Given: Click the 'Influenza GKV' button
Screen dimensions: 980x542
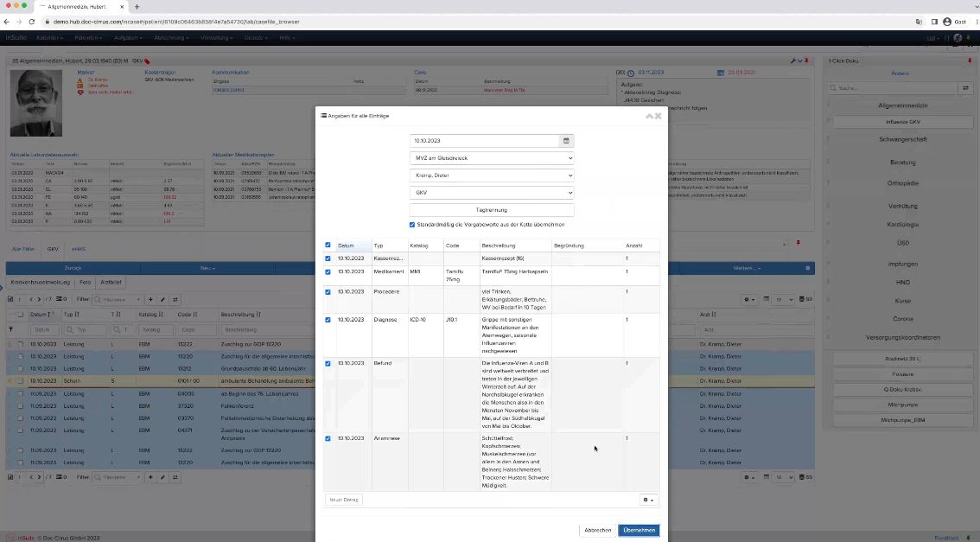Looking at the screenshot, I should coord(902,122).
